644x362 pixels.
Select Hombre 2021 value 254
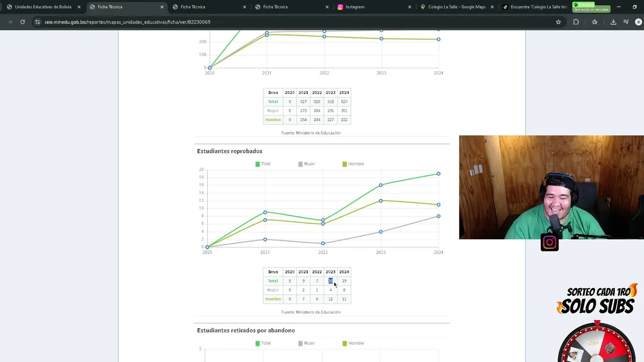pyautogui.click(x=303, y=120)
